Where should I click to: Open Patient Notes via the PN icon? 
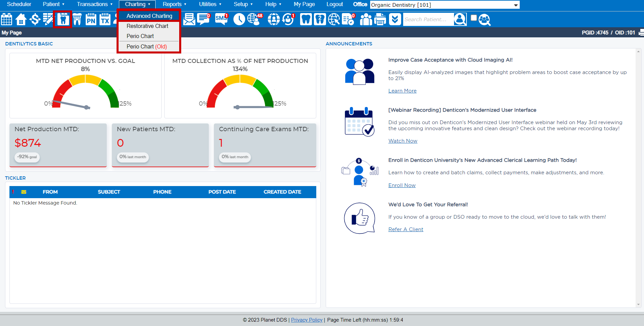[91, 19]
